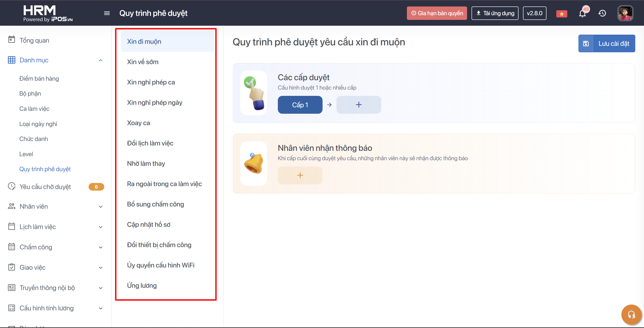Screen dimensions: 644x328
Task: Click the Tổng quan dashboard icon
Action: pyautogui.click(x=11, y=40)
